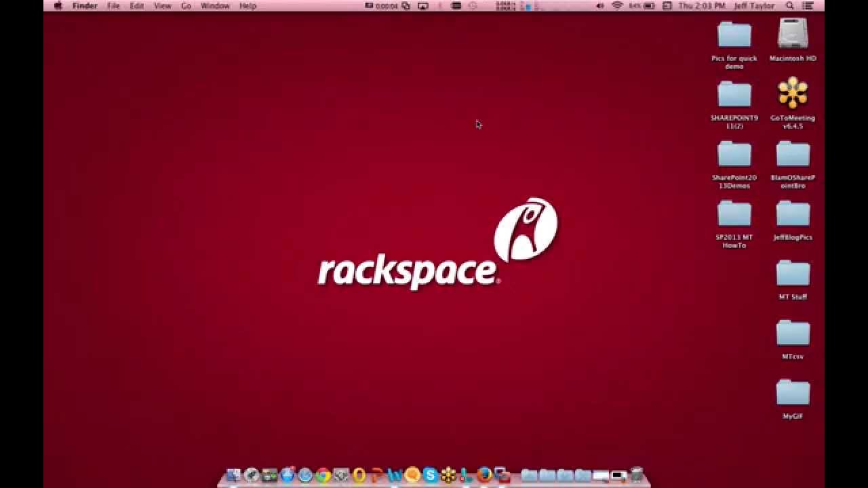Open Finder from the Dock
Image resolution: width=868 pixels, height=488 pixels.
pyautogui.click(x=233, y=475)
